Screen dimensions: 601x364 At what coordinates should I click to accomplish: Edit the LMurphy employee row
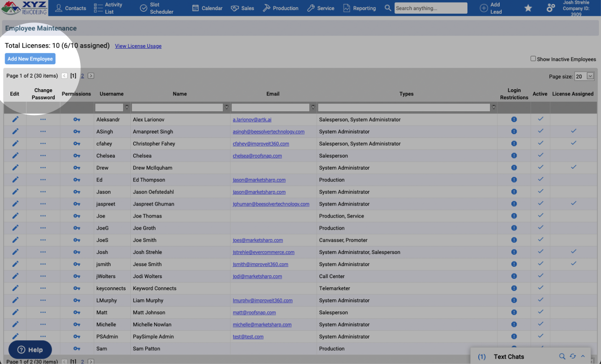tap(15, 300)
